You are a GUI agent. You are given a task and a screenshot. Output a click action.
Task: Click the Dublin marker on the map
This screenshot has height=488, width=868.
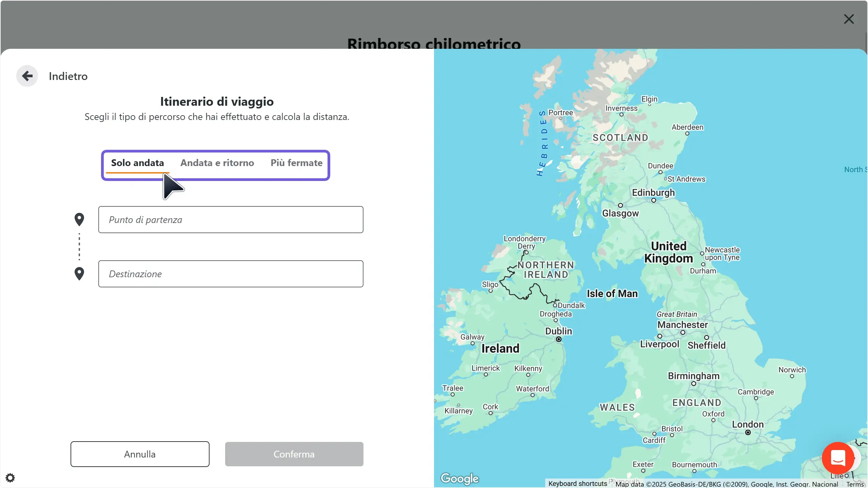point(558,339)
